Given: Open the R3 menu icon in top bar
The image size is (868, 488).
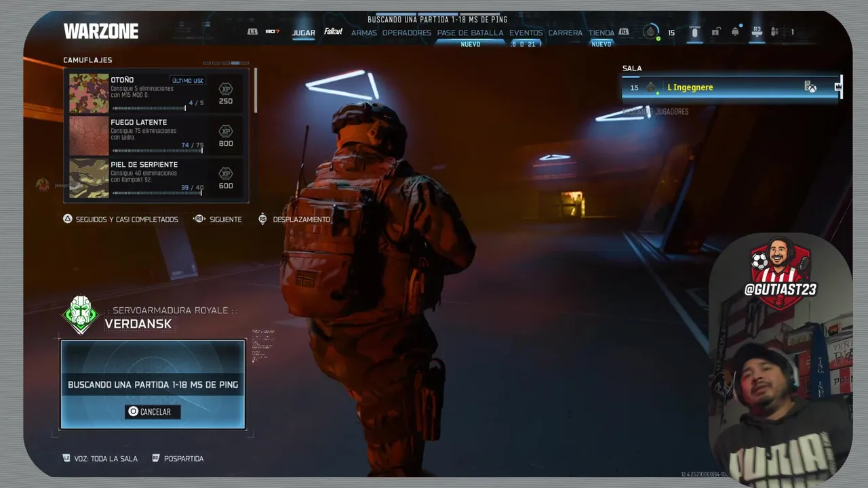Looking at the screenshot, I should [x=757, y=32].
